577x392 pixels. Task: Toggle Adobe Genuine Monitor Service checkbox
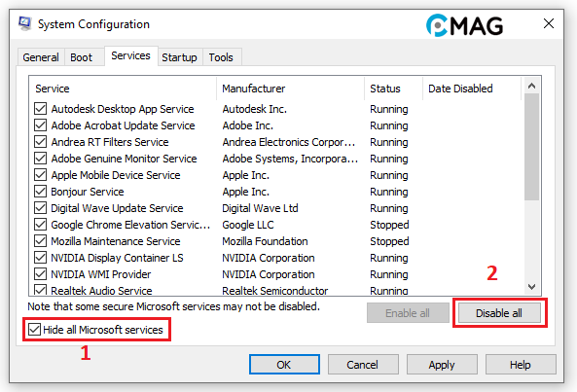(40, 159)
